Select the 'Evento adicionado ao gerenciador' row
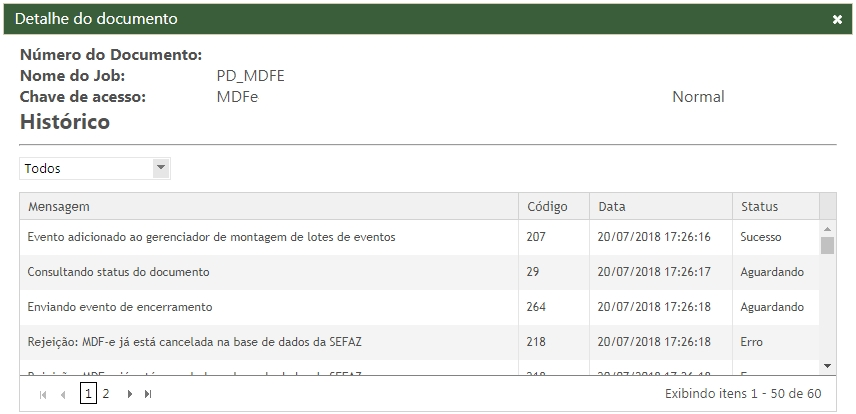The width and height of the screenshot is (856, 414). point(211,237)
